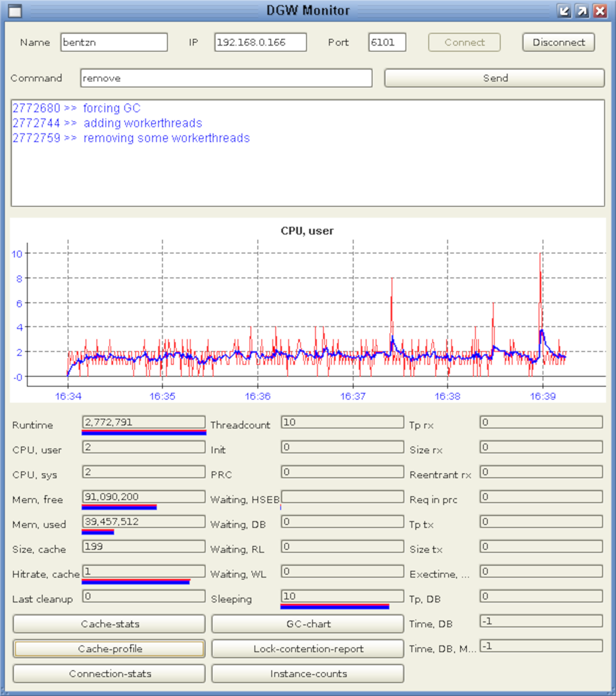This screenshot has width=616, height=696.
Task: Click the maximize arrow icon in title bar
Action: point(582,10)
